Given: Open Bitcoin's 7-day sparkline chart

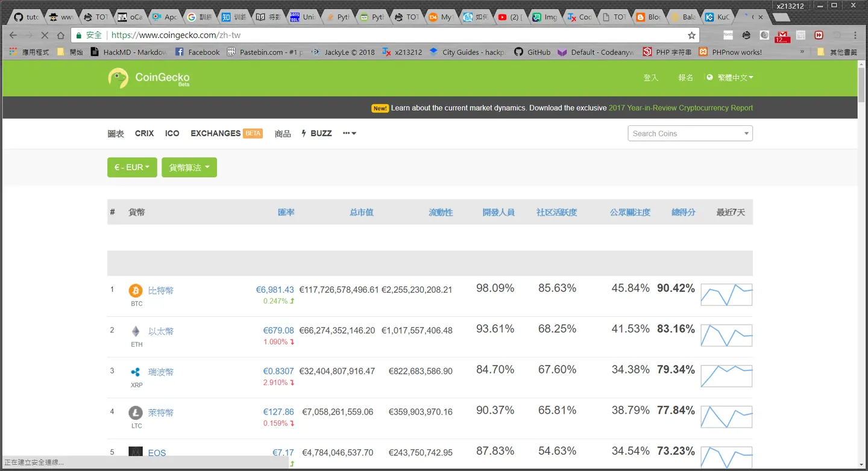Looking at the screenshot, I should [x=726, y=295].
